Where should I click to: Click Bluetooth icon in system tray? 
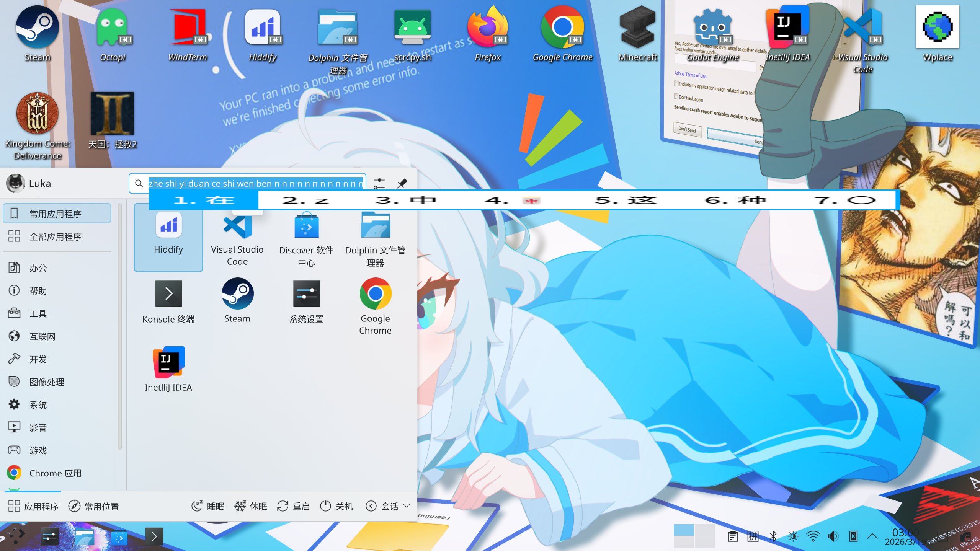click(x=773, y=536)
